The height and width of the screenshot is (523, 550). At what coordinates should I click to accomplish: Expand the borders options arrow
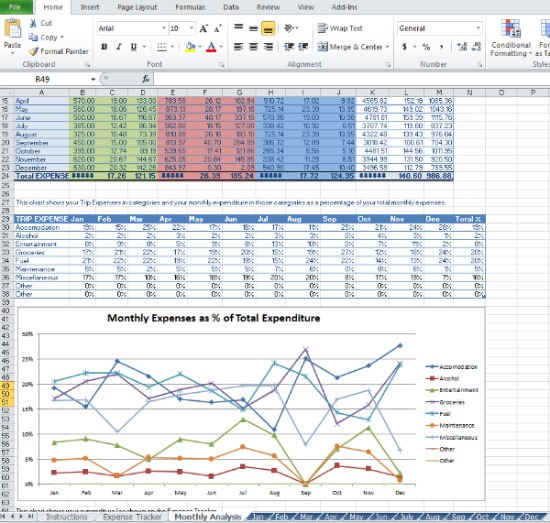(x=172, y=47)
